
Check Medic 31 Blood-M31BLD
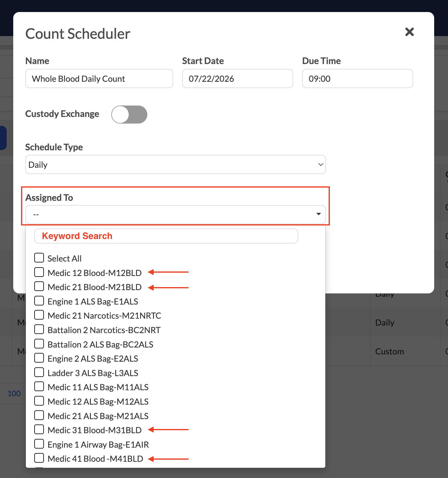[39, 429]
